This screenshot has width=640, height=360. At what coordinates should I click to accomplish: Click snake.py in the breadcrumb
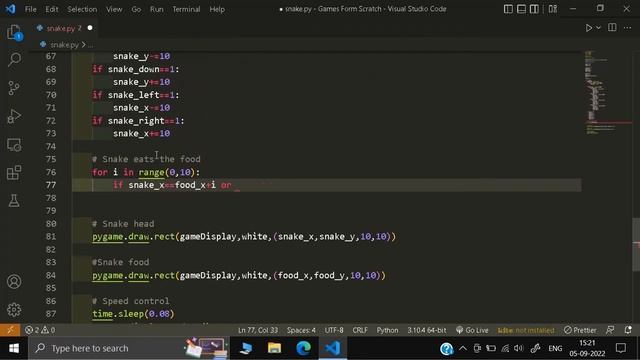click(x=64, y=44)
